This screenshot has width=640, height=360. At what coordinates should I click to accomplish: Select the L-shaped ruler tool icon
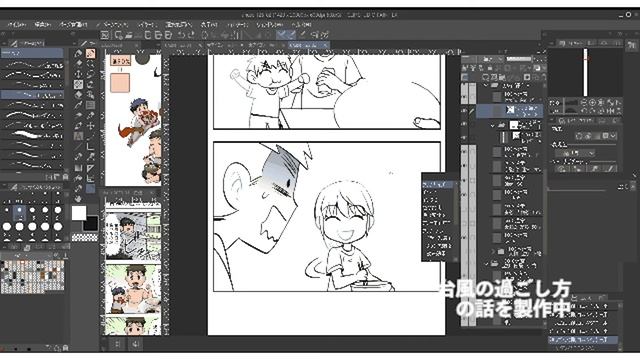pos(91,146)
